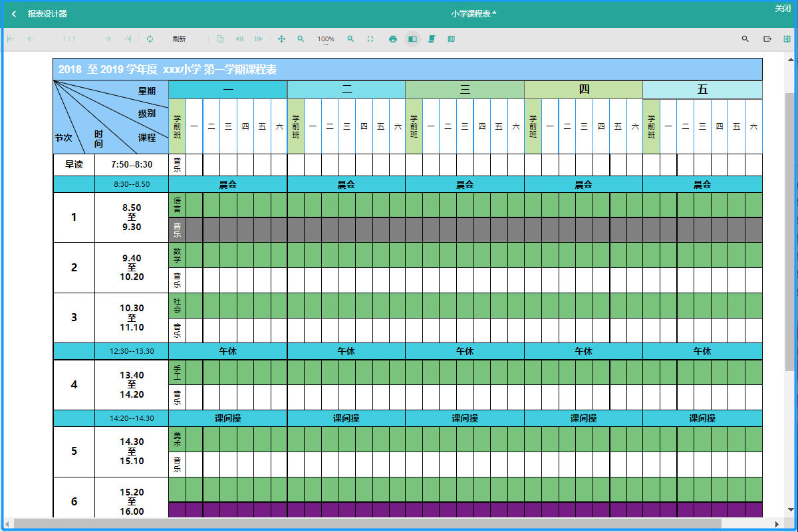Toggle the single page view mode
The height and width of the screenshot is (532, 798).
click(x=412, y=39)
